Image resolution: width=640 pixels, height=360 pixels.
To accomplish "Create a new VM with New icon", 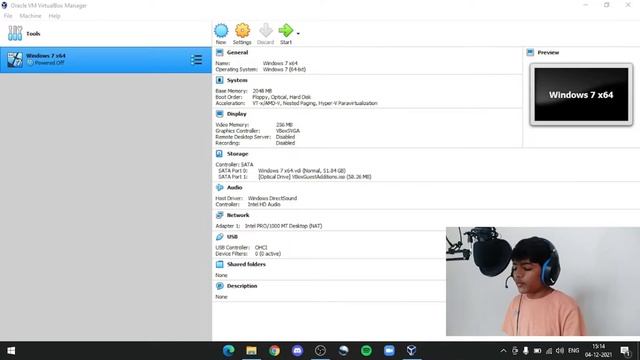I will (221, 31).
